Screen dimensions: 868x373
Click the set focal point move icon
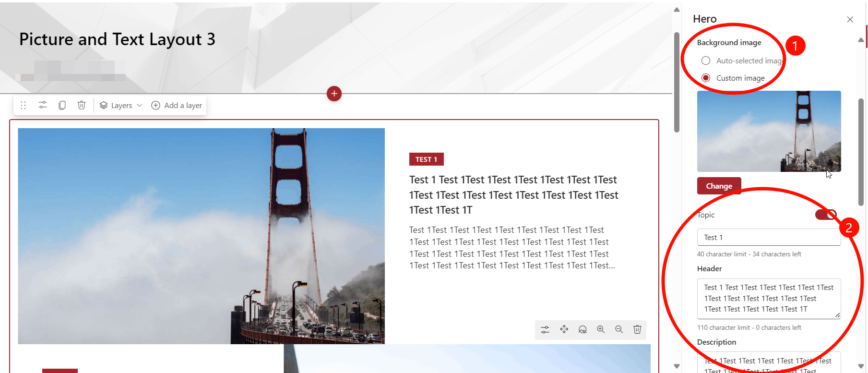tap(564, 329)
